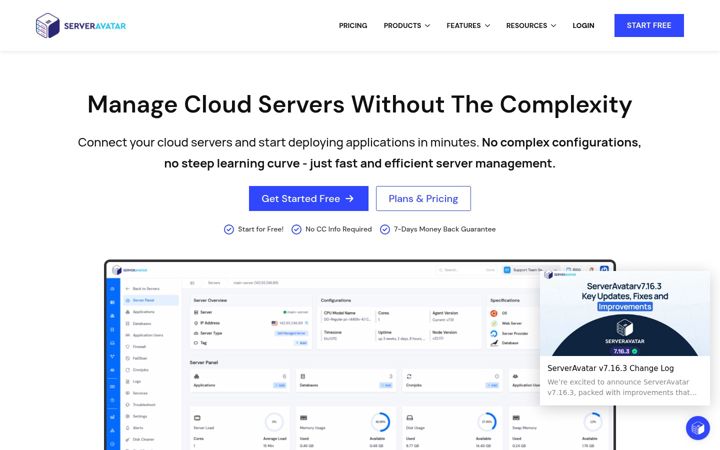Click the checkmark beside 7-Days Money Back Guarantee
Image resolution: width=720 pixels, height=450 pixels.
click(385, 229)
